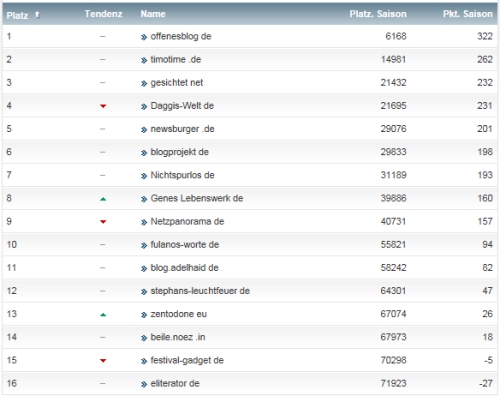Click the unchanged dash for offenesblog de
The width and height of the screenshot is (500, 396).
(x=103, y=37)
